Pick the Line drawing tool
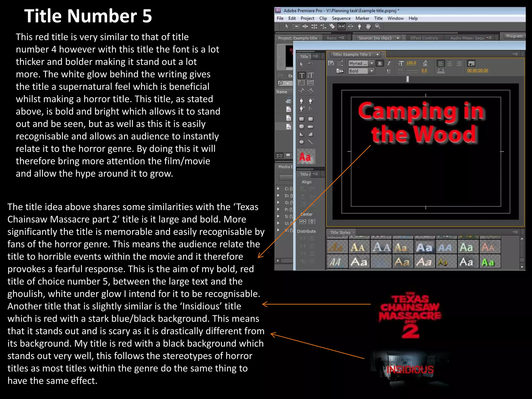The height and width of the screenshot is (399, 532). point(310,142)
